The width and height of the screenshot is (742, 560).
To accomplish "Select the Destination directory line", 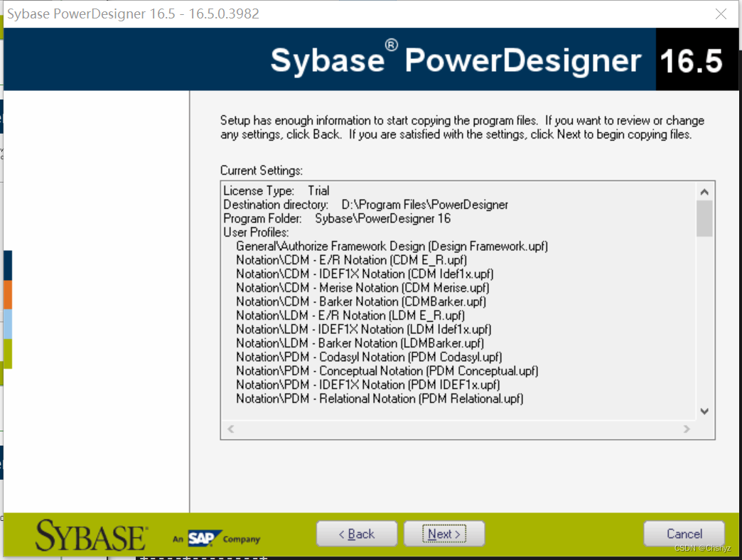I will point(366,205).
